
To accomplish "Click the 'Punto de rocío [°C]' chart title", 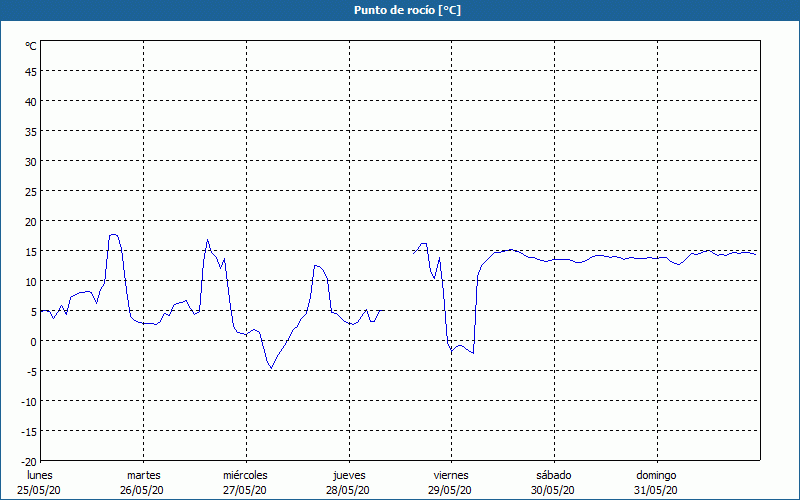I will click(400, 10).
